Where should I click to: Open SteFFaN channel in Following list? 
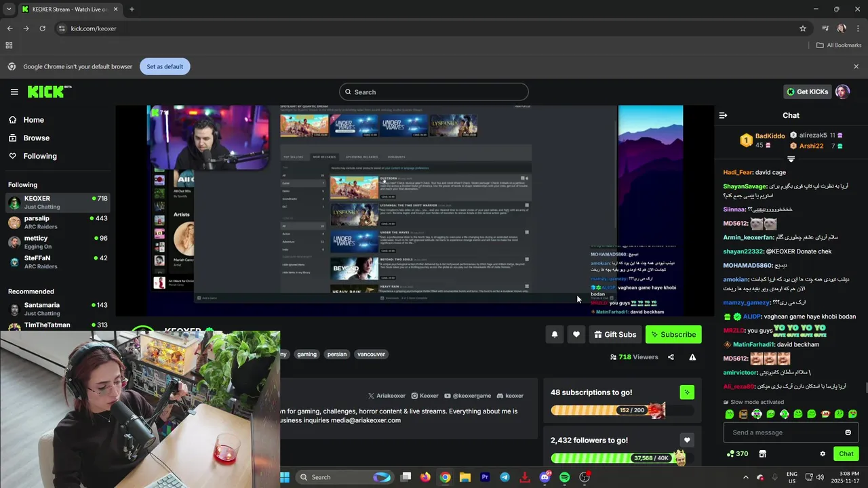58,262
